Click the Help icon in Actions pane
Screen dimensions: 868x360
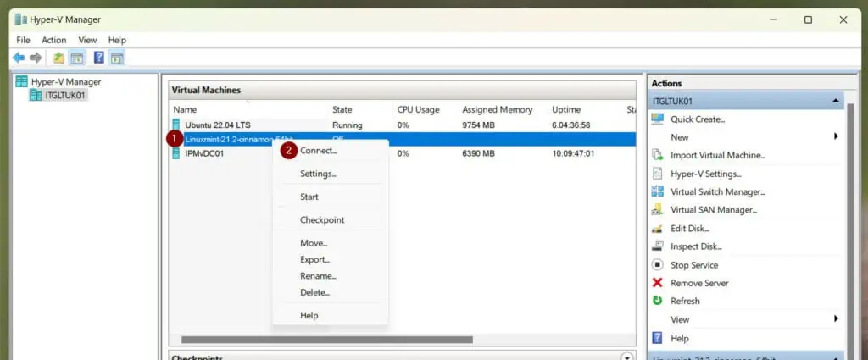pyautogui.click(x=657, y=338)
